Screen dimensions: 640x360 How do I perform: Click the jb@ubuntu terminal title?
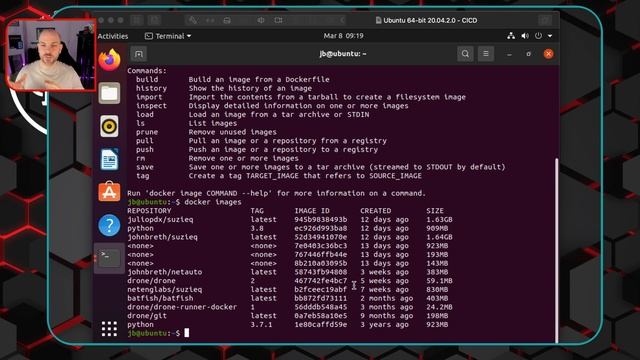point(342,54)
